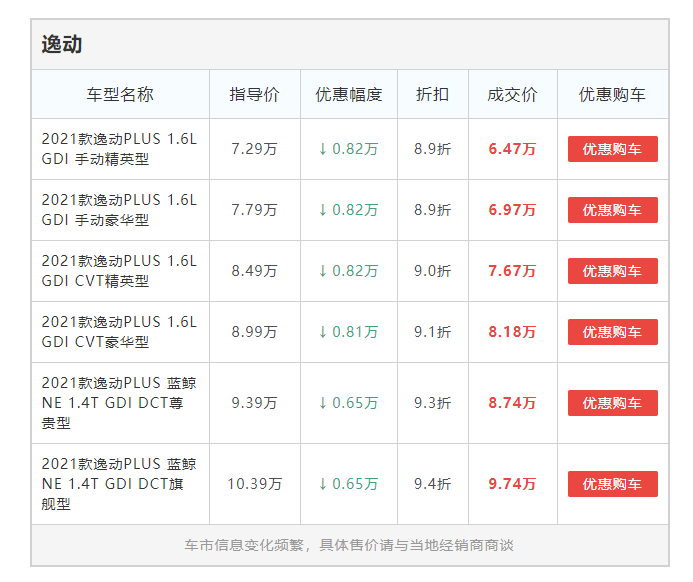The width and height of the screenshot is (693, 582).
Task: Click guide price 9.39万
Action: coord(255,403)
